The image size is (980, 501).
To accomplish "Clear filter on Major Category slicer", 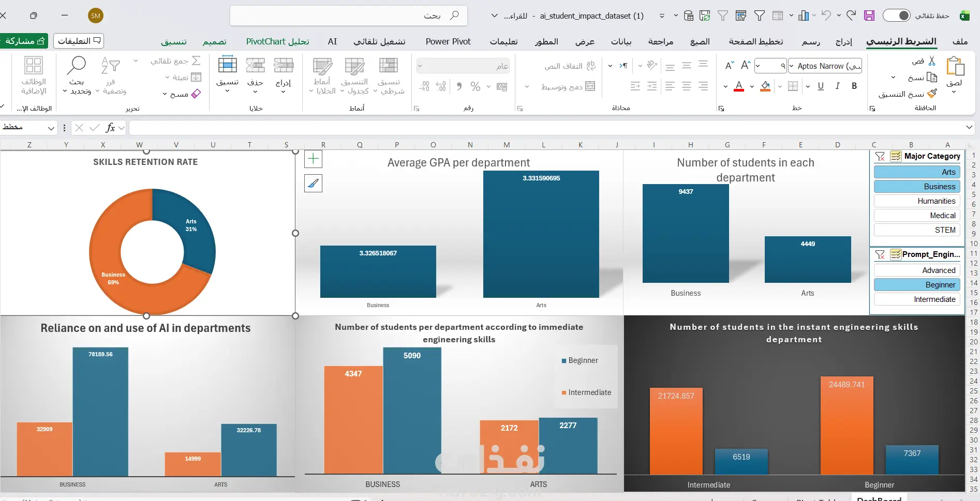I will coord(880,156).
